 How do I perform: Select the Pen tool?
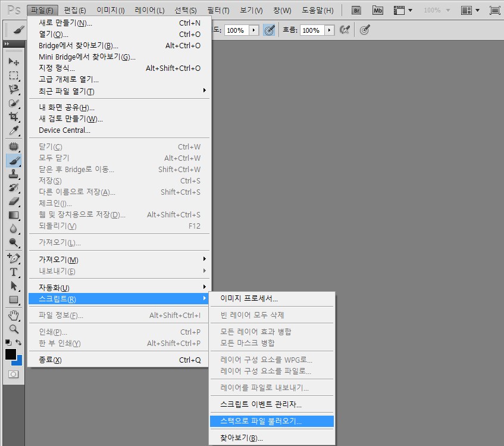pos(14,258)
